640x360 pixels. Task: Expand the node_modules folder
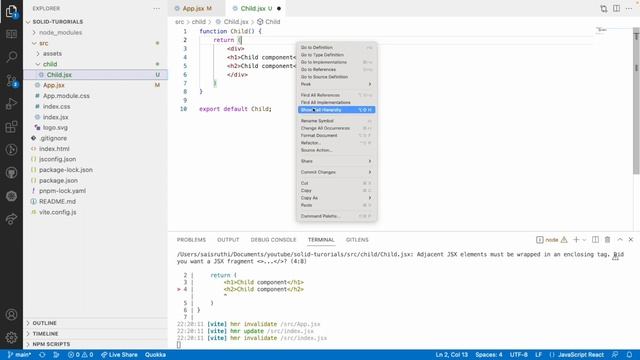[60, 32]
